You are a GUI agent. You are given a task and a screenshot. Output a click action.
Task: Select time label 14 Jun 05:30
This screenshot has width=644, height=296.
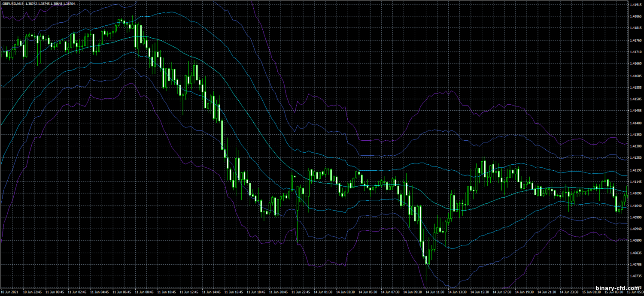pos(368,292)
